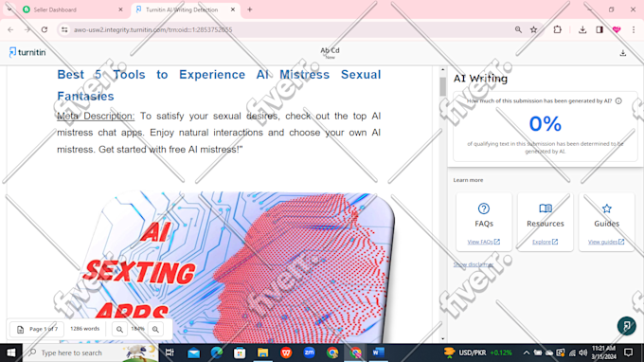Open the round Turnitin help button

(626, 326)
